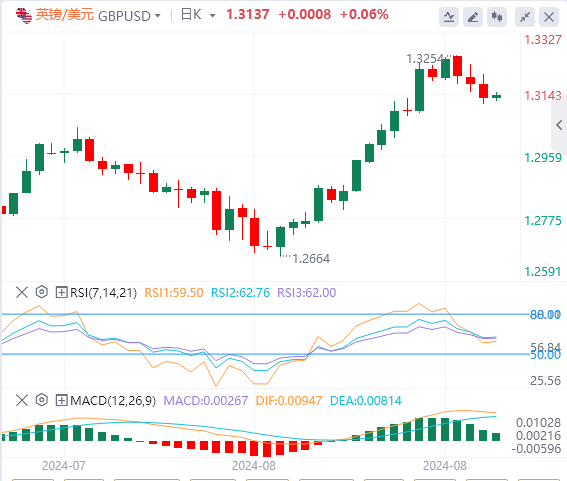Click the 1.2959 price axis label
Image resolution: width=567 pixels, height=481 pixels.
pyautogui.click(x=543, y=158)
